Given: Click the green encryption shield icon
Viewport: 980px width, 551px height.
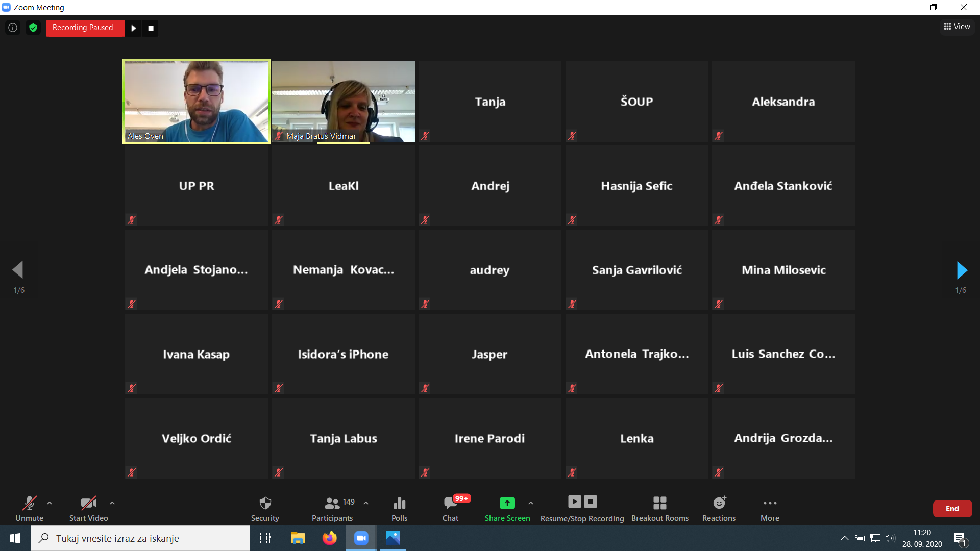Looking at the screenshot, I should click(33, 28).
